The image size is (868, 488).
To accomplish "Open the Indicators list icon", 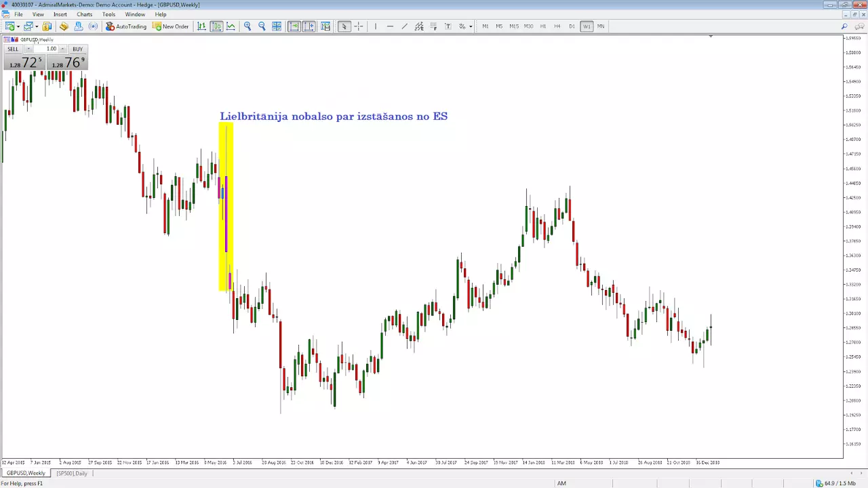I will [325, 26].
